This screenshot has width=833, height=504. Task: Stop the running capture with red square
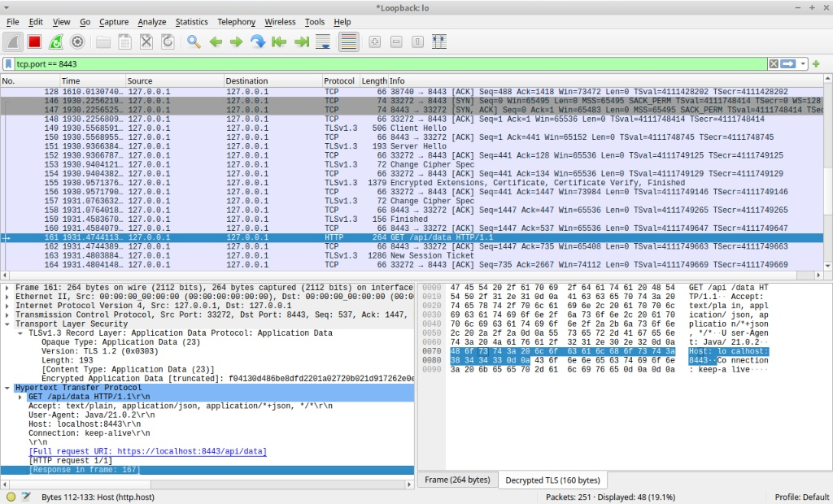click(x=34, y=41)
